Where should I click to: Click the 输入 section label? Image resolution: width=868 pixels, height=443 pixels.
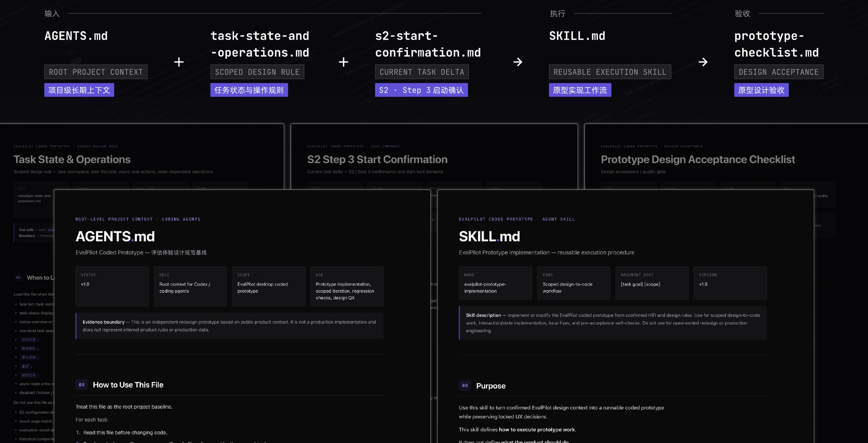point(52,13)
